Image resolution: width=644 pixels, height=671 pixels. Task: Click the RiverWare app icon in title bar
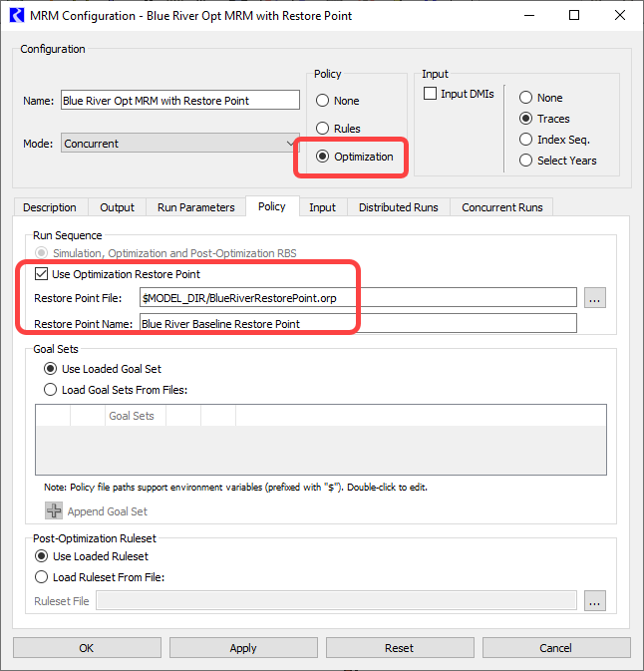(16, 16)
